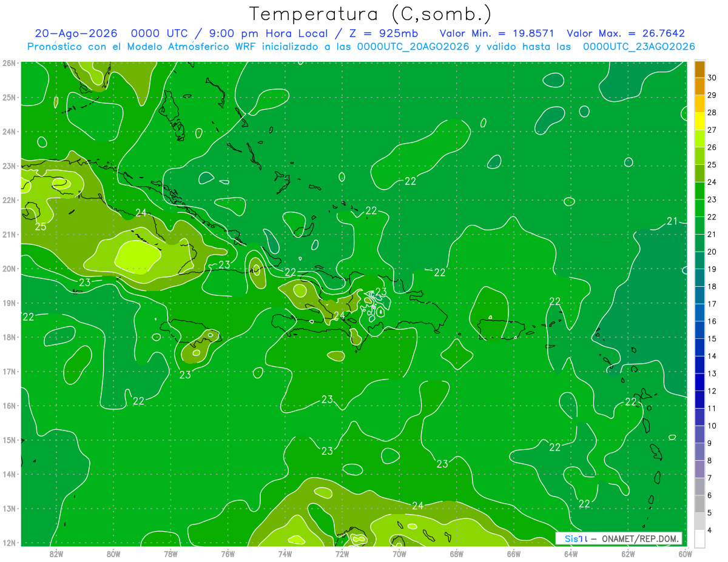Click the 22N latitude axis label
This screenshot has height=562, width=728.
click(9, 200)
